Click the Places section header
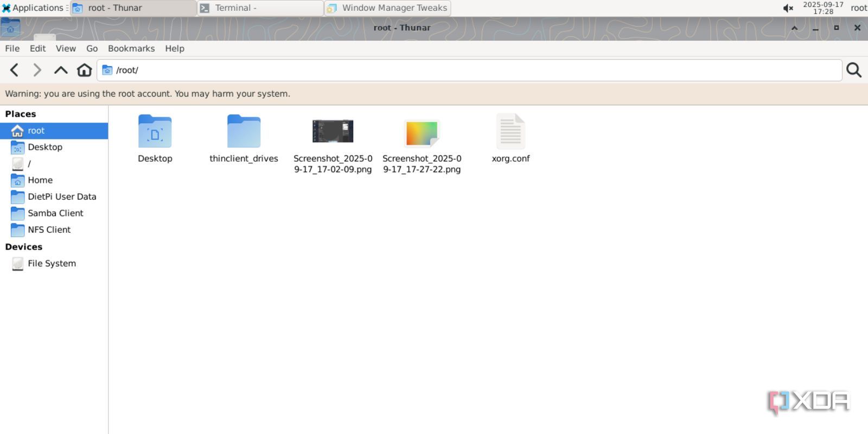The height and width of the screenshot is (434, 868). tap(21, 114)
